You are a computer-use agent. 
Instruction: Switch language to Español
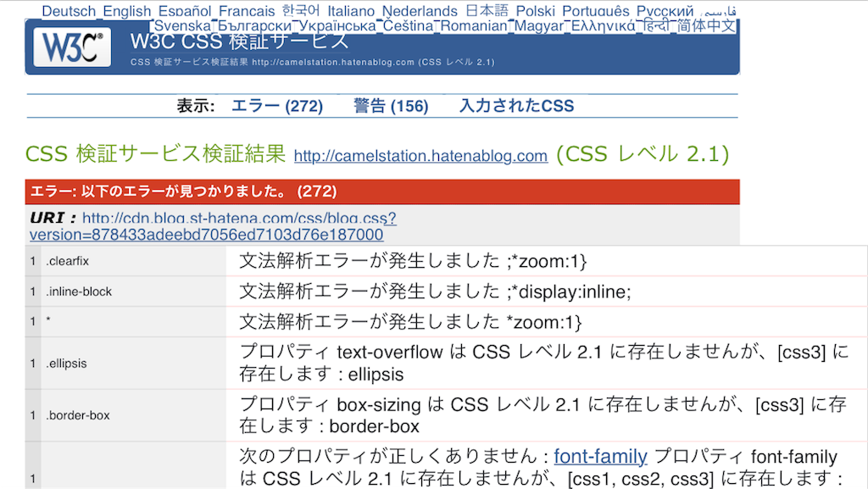[185, 11]
